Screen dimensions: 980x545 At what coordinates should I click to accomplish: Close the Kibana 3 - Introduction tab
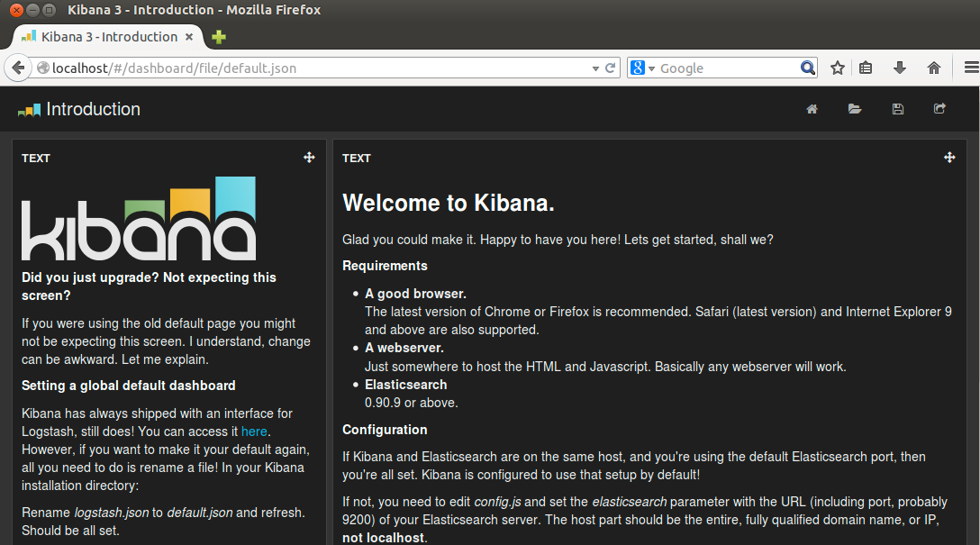tap(189, 37)
